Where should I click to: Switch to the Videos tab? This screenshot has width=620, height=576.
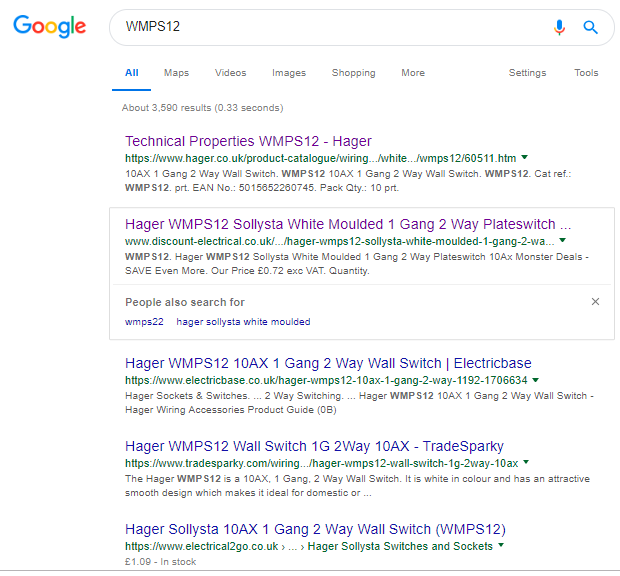pos(230,73)
